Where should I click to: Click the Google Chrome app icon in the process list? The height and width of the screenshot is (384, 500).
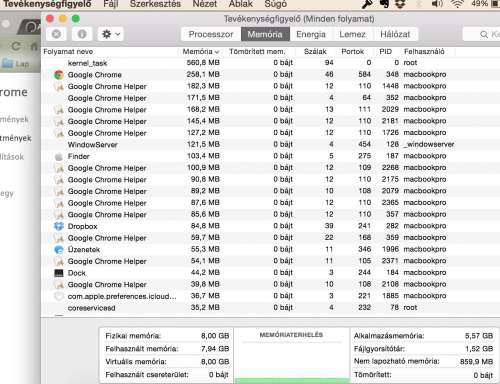59,75
